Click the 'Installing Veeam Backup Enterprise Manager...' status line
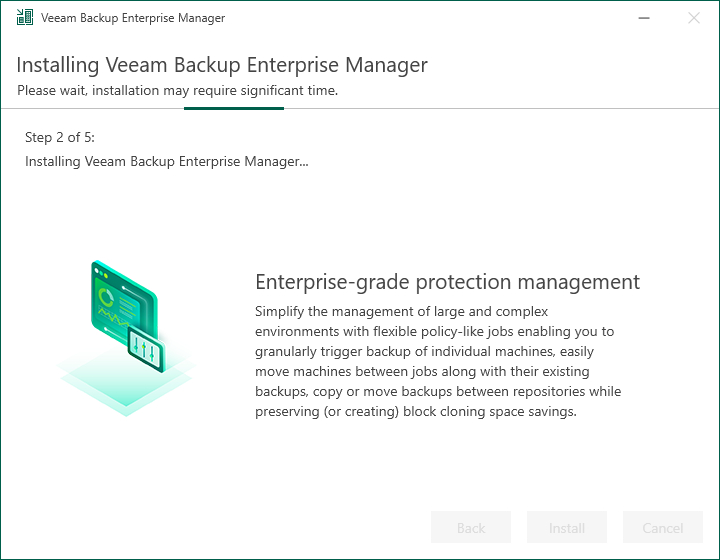 pos(167,160)
